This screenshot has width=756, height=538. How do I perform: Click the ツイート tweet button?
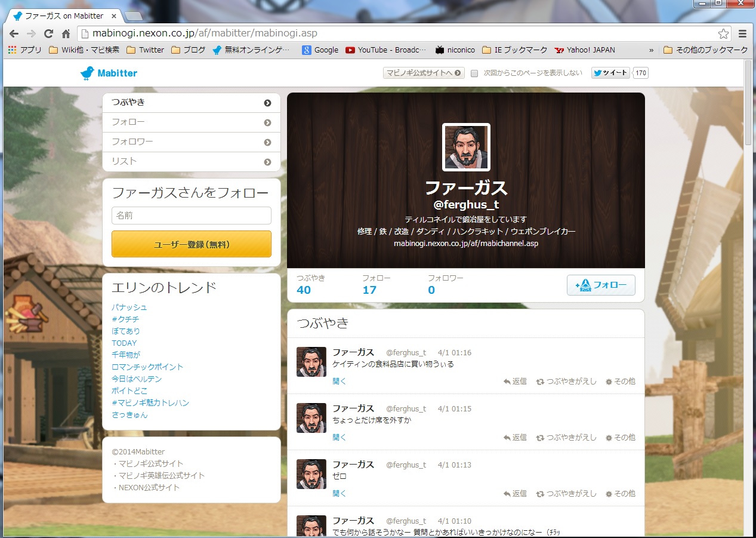(610, 73)
